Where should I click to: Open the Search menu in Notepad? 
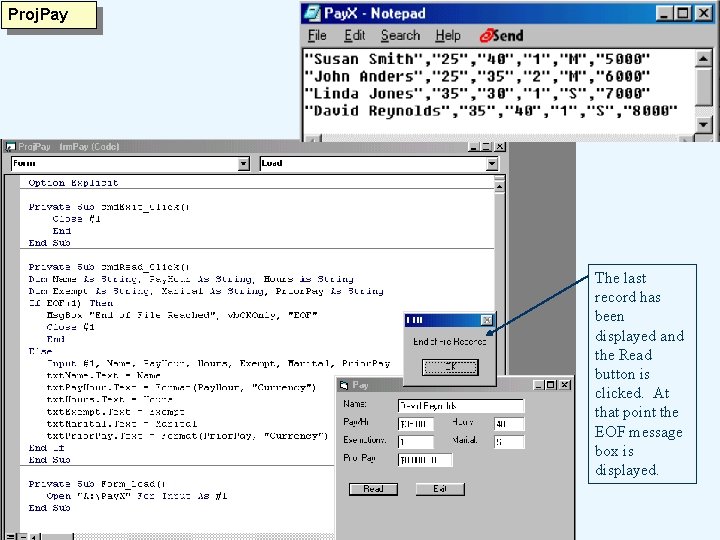click(x=400, y=36)
